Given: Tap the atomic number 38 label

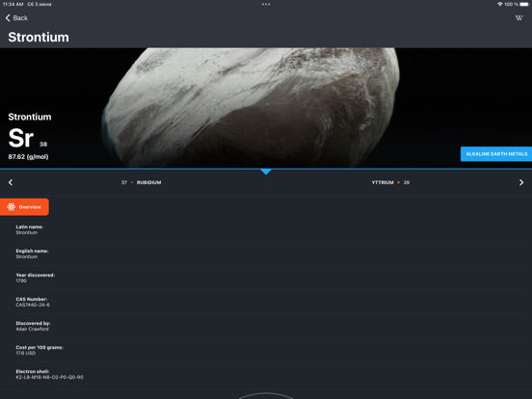Looking at the screenshot, I should click(43, 145).
